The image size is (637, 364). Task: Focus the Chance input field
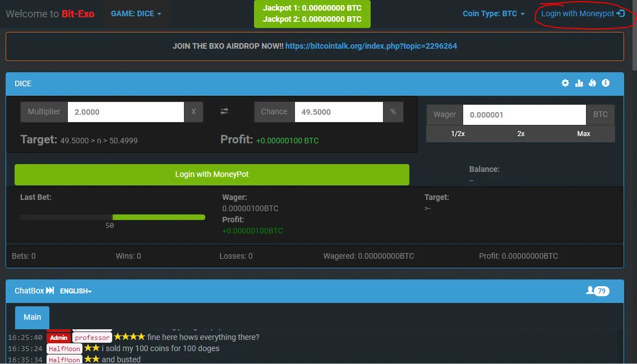coord(339,112)
